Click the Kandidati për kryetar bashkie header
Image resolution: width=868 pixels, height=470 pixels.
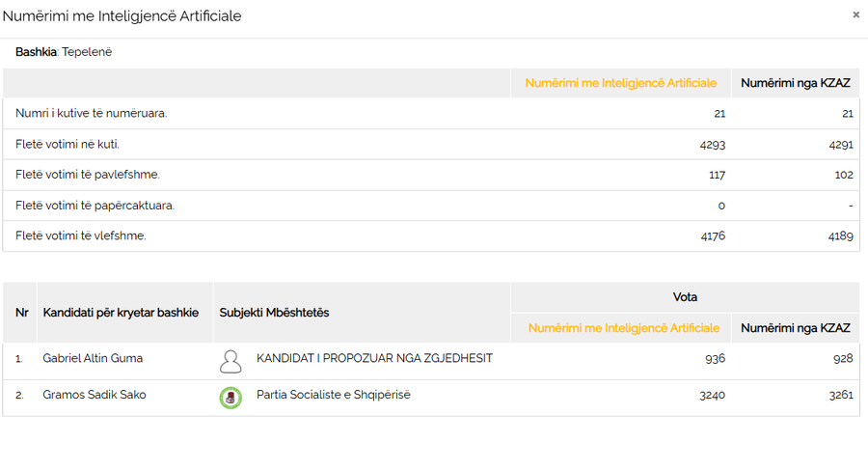pos(121,313)
